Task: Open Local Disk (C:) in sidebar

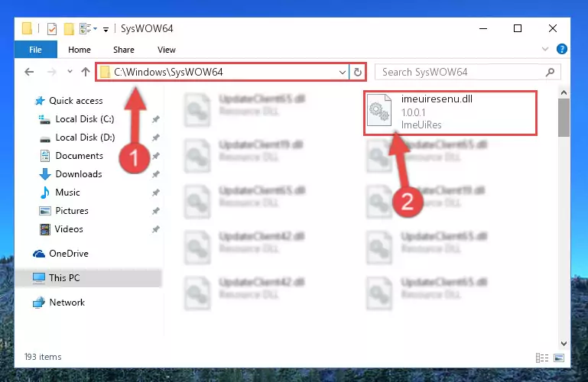Action: click(85, 119)
